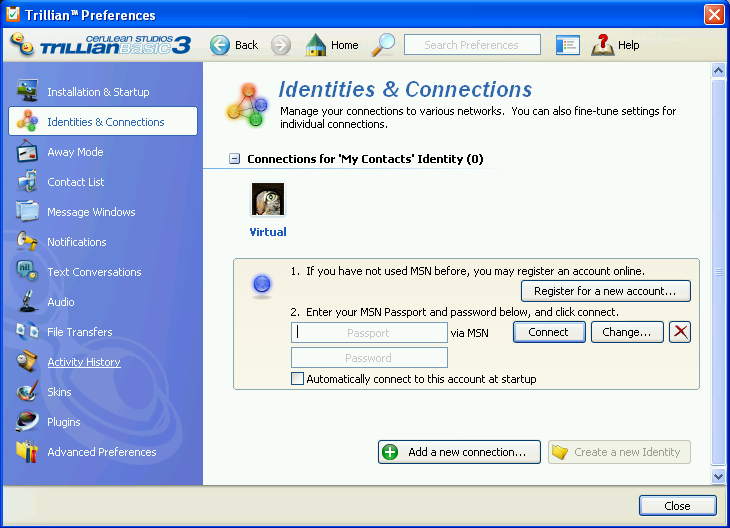Click the magnifying glass search icon
Screen dimensions: 730x528
click(383, 45)
